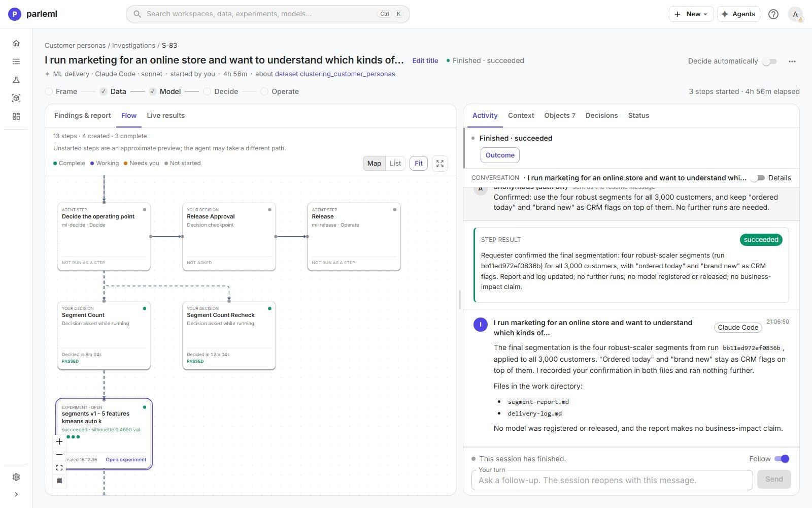
Task: Toggle the Decide automatically switch
Action: pos(769,61)
